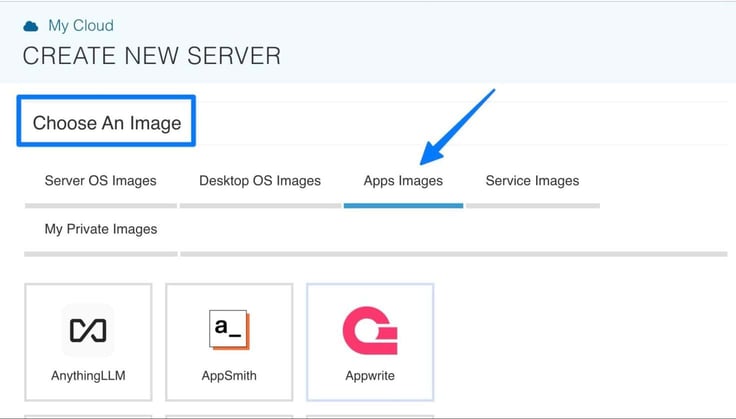The image size is (736, 419).
Task: Switch to the Desktop OS Images tab
Action: (x=260, y=181)
